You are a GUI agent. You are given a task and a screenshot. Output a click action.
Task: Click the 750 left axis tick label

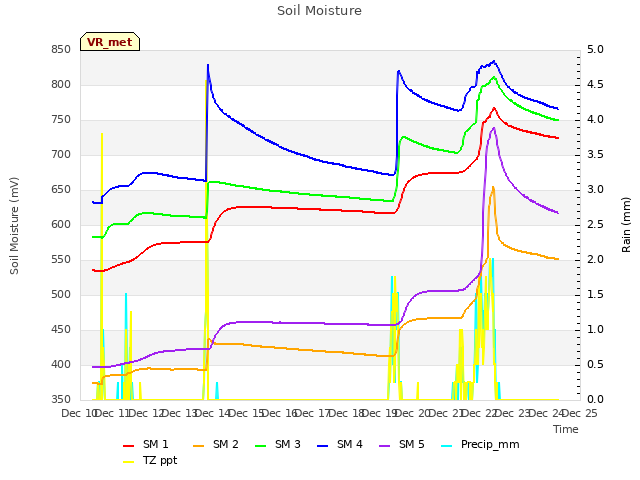(x=61, y=120)
